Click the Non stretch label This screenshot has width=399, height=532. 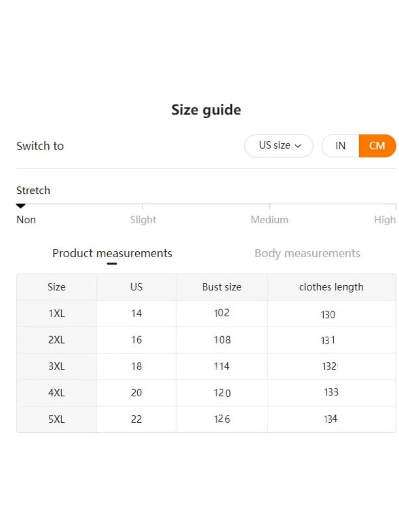[26, 220]
